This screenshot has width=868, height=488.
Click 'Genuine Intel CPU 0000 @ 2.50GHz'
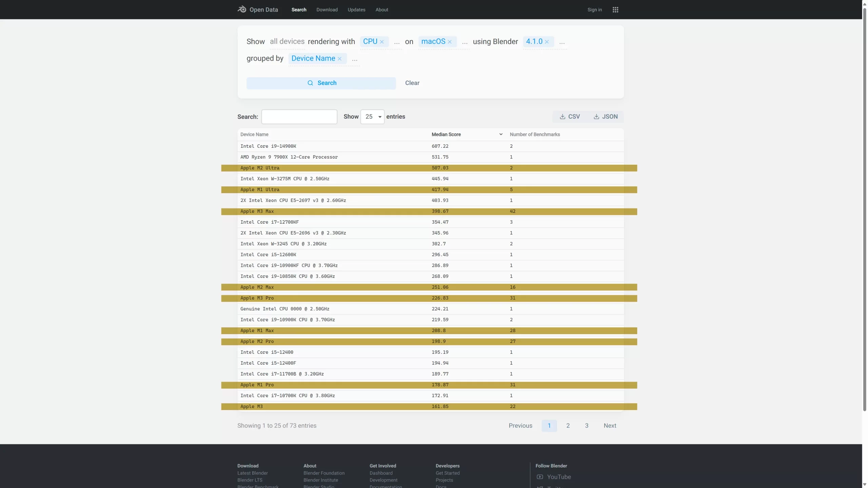point(285,309)
